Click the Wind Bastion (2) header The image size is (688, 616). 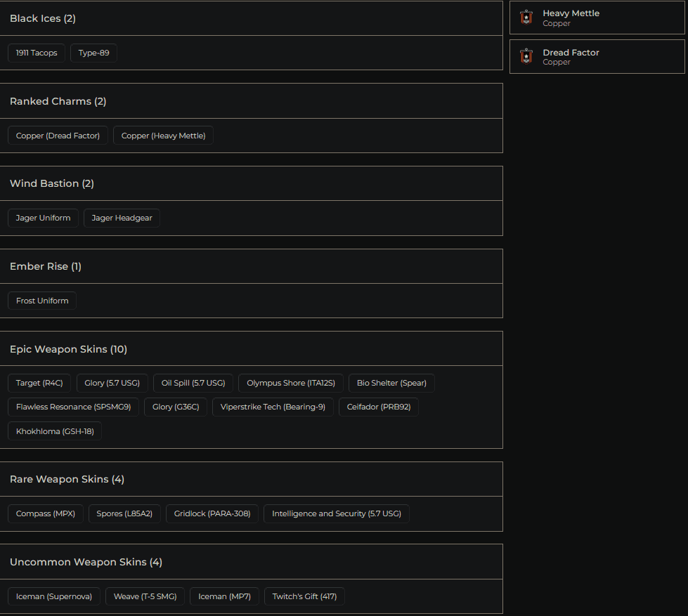(251, 183)
